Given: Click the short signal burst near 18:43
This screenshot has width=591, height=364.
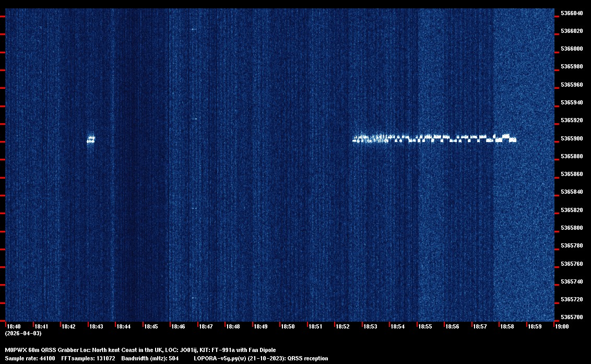Looking at the screenshot, I should 91,139.
